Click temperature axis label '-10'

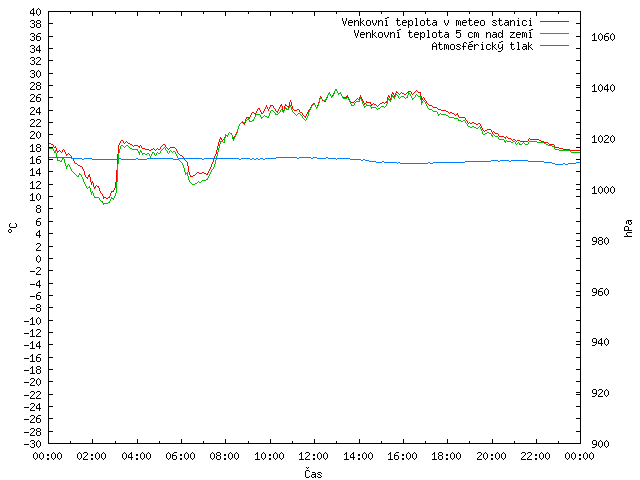[x=33, y=321]
